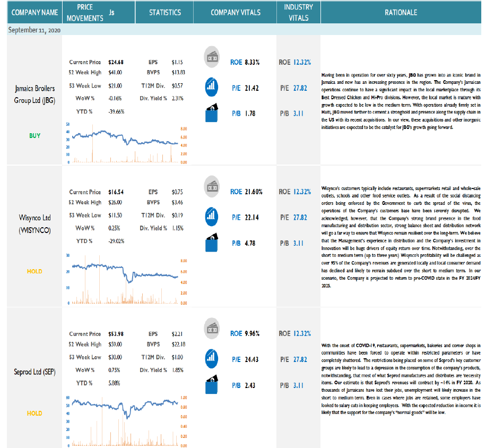
Task: Select the INDUSTRY VITALS column header
Action: point(299,12)
